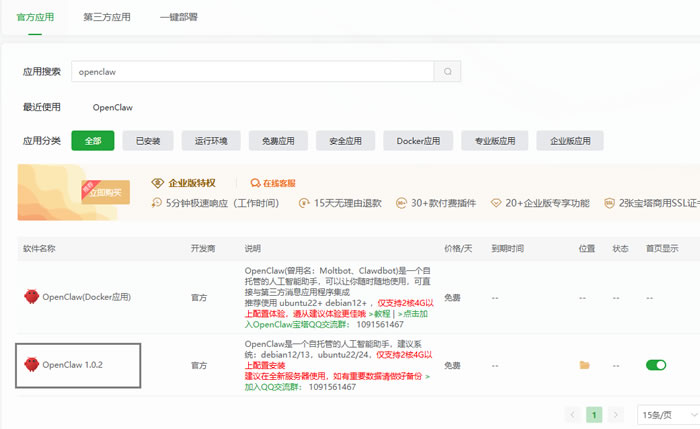Open folder location for OpenClaw 1.0.2
Image resolution: width=700 pixels, height=429 pixels.
click(x=585, y=365)
